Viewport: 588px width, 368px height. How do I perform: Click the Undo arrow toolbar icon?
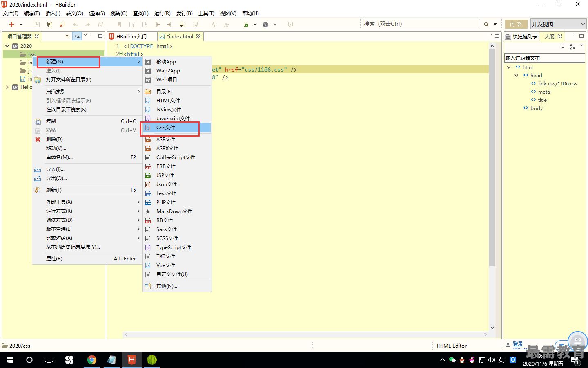[75, 25]
